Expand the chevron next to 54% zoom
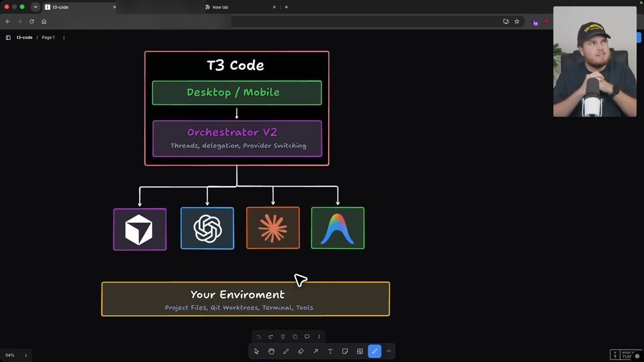Viewport: 644px width, 362px height. pos(26,355)
